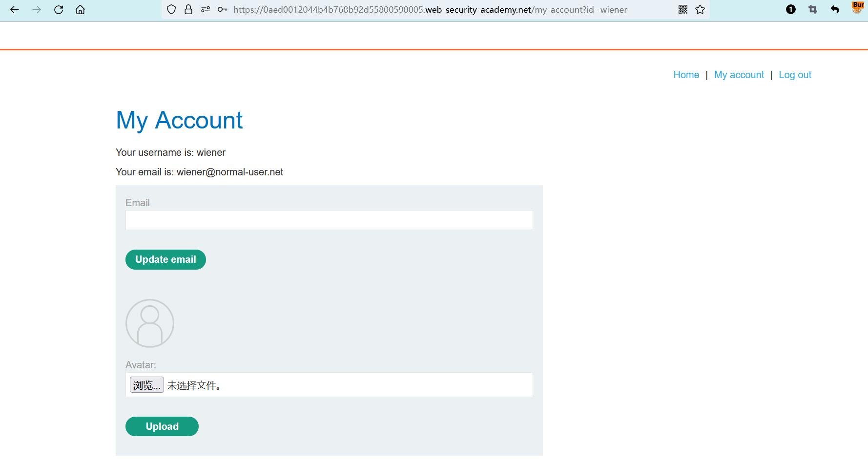The height and width of the screenshot is (466, 868).
Task: Show site security via padlock icon
Action: (188, 10)
